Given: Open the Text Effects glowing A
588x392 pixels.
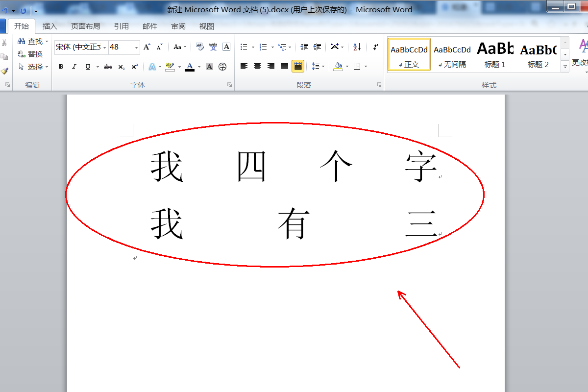Looking at the screenshot, I should (x=152, y=67).
